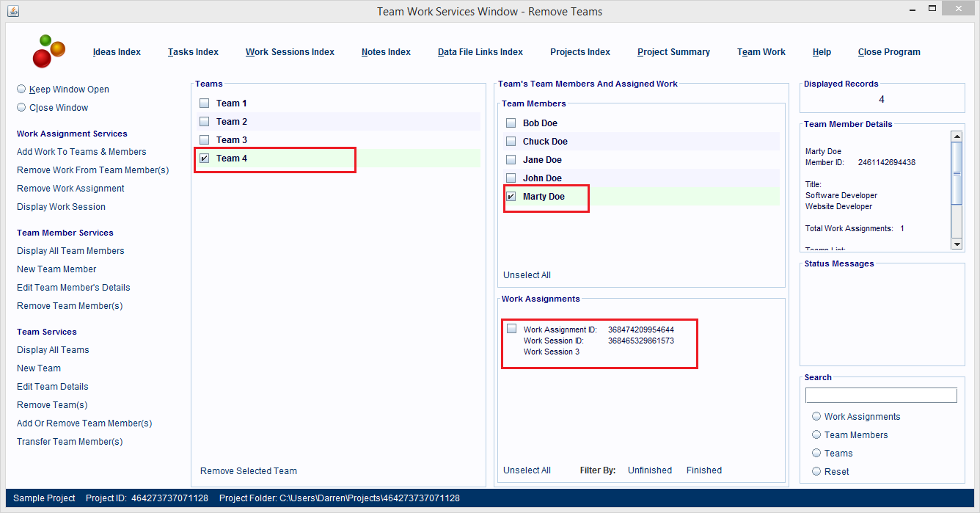Check the Team 3 checkbox
Screen dimensions: 980x513
click(205, 140)
